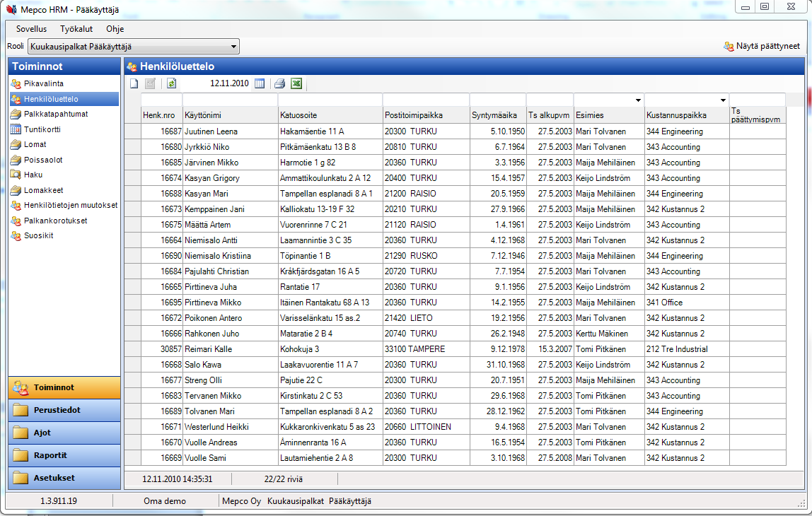The width and height of the screenshot is (812, 516).
Task: Click the Käyttönimi filter input field
Action: point(231,100)
